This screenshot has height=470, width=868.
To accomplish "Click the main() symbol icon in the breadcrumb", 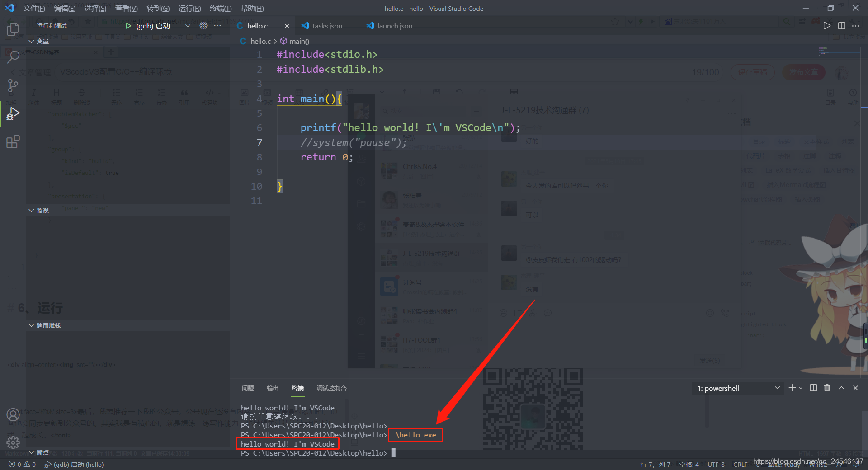I will tap(283, 41).
